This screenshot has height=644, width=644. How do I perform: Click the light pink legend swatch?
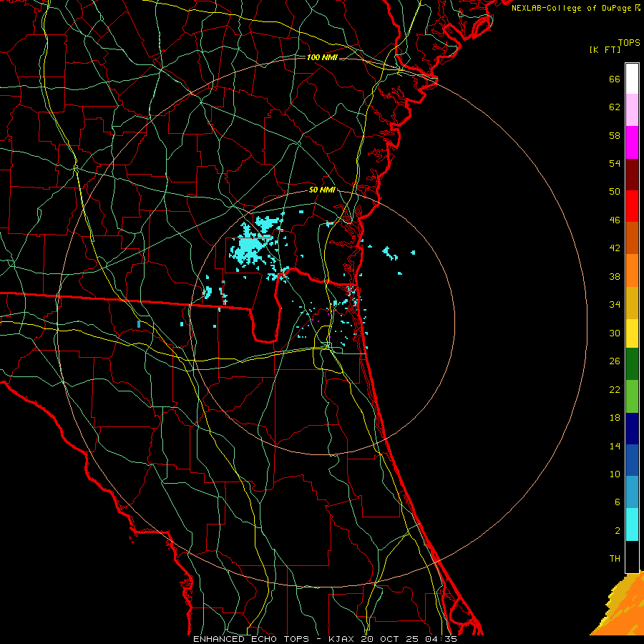point(632,110)
